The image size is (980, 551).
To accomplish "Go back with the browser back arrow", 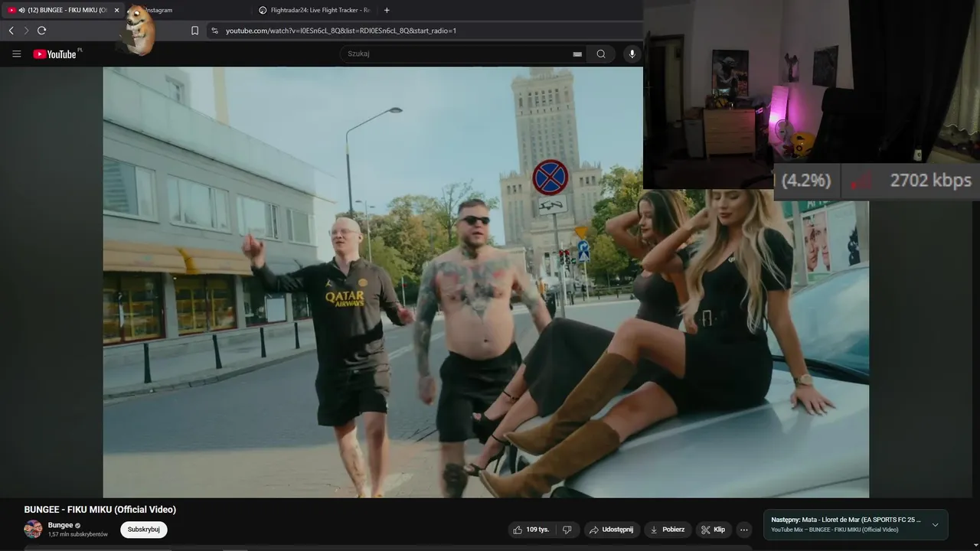I will point(11,31).
